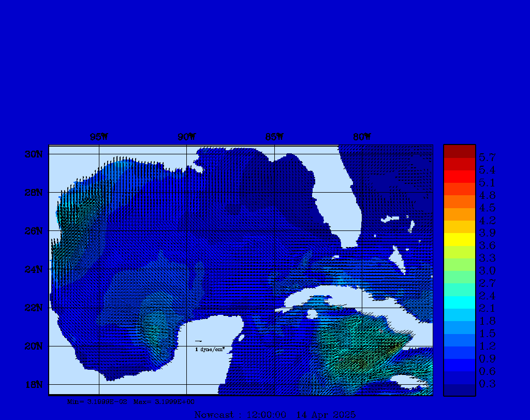Image resolution: width=530 pixels, height=420 pixels.
Task: Click the 90W longitude axis label
Action: pyautogui.click(x=187, y=137)
